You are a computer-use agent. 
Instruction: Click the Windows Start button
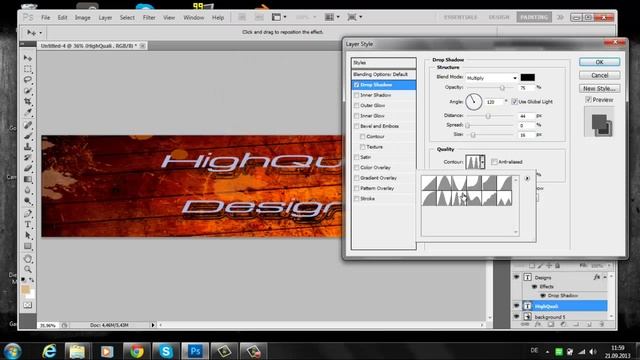point(12,351)
